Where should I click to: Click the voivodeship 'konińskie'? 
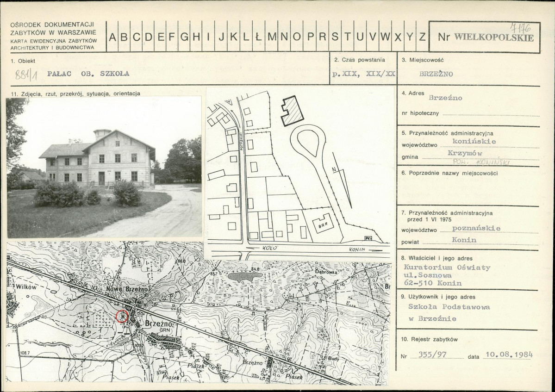(474, 141)
